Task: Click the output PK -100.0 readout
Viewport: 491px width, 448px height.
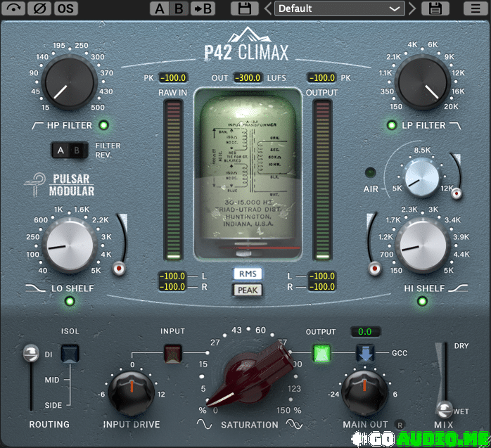Action: [322, 77]
